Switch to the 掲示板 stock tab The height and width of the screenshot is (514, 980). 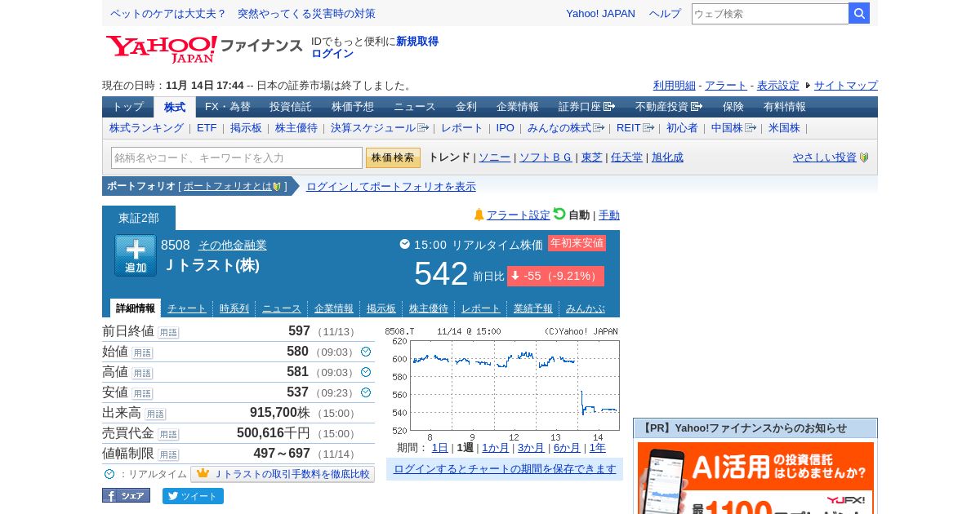(x=381, y=308)
